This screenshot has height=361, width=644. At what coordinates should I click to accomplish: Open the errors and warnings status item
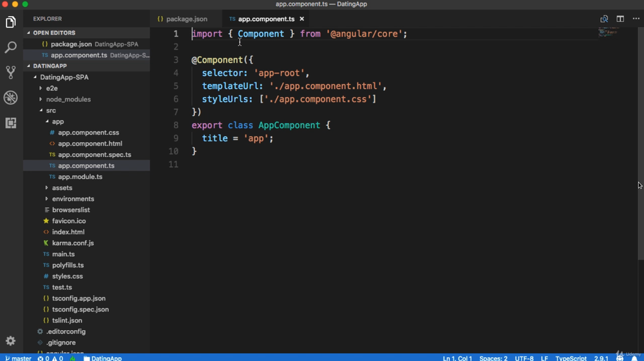[50, 358]
